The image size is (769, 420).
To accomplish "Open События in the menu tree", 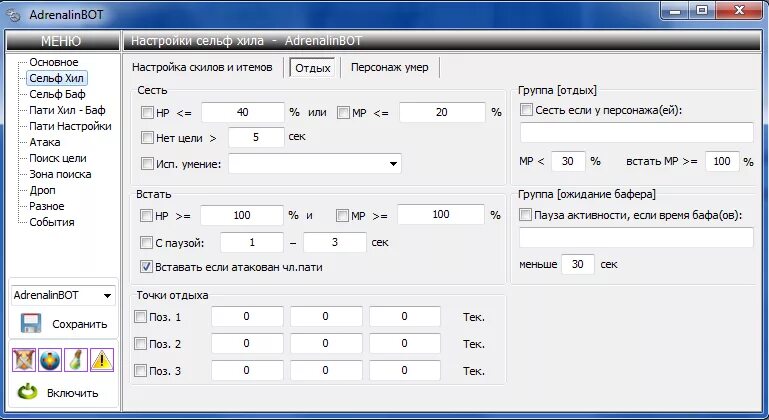I will click(51, 222).
